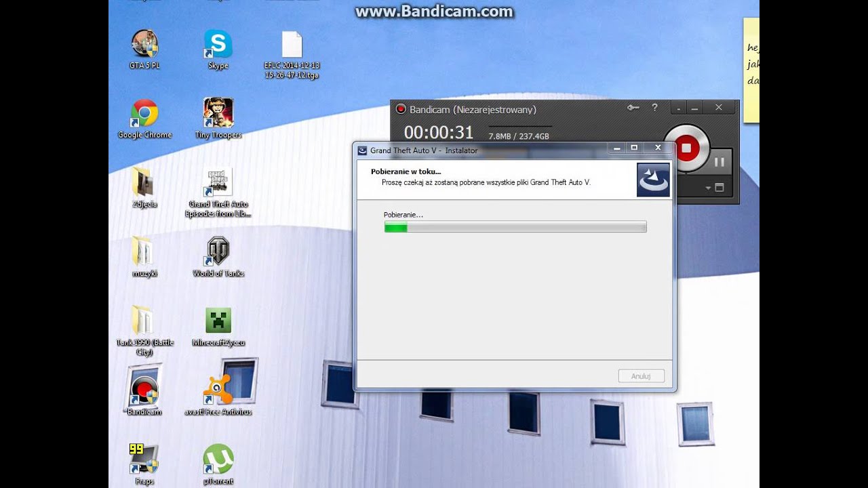Screen dimensions: 868x488
Task: Minimize the GTA V installer window
Action: point(616,148)
